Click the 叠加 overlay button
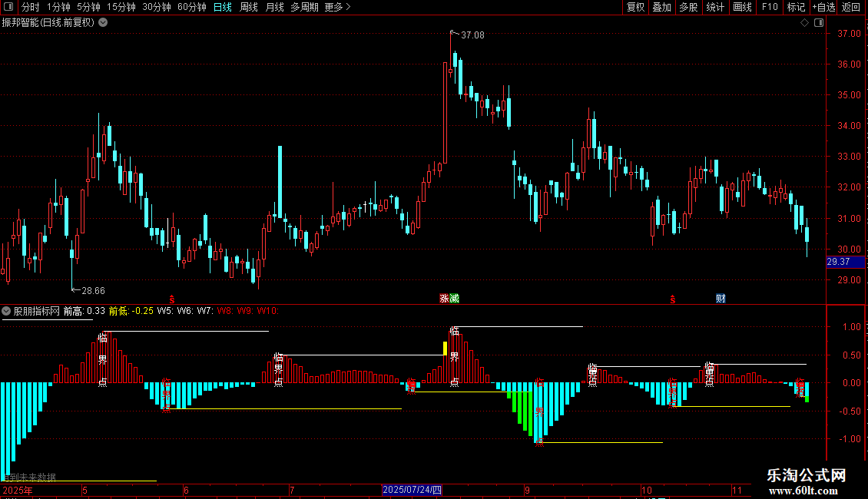The width and height of the screenshot is (868, 499). pos(662,7)
